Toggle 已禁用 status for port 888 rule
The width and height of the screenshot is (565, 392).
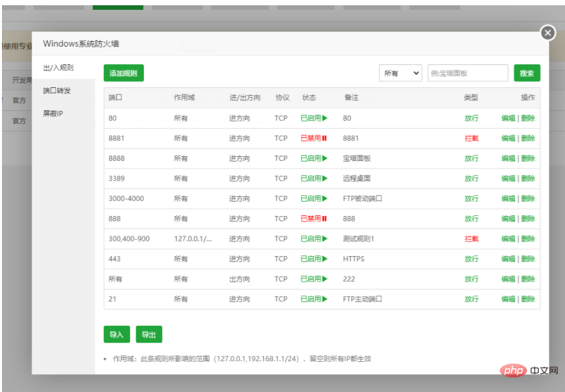coord(314,219)
